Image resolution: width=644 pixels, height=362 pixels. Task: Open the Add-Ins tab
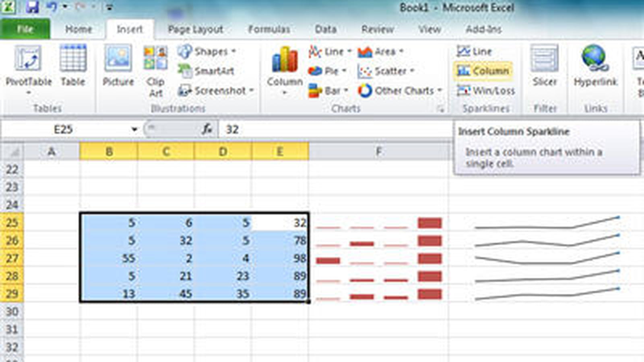pyautogui.click(x=483, y=29)
